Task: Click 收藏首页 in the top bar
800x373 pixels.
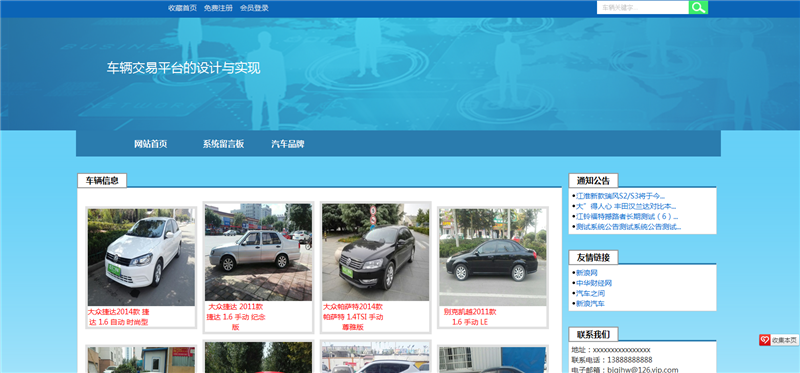Action: click(182, 8)
